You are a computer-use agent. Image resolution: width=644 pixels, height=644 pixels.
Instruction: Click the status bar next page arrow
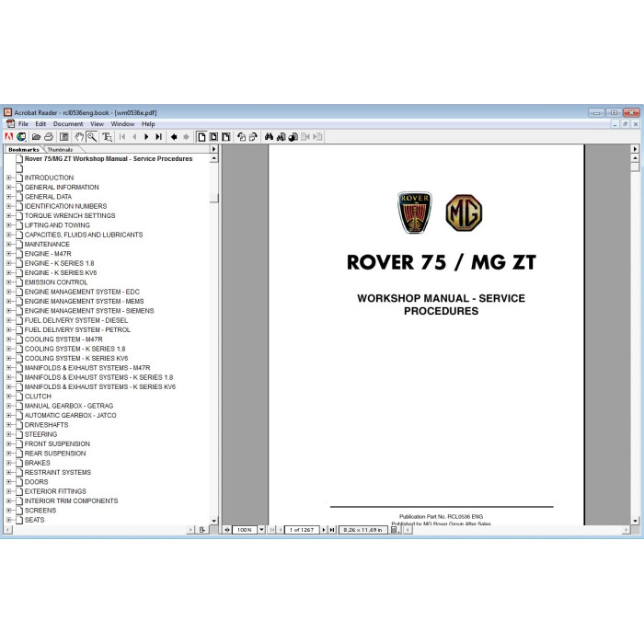pyautogui.click(x=324, y=530)
